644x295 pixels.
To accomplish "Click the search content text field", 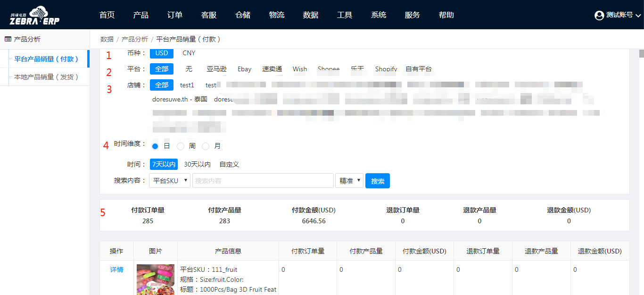I will (263, 181).
